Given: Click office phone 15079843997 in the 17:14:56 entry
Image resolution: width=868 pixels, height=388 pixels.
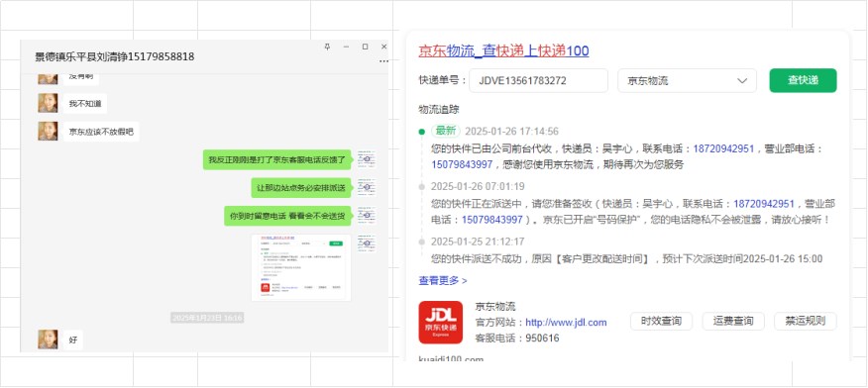Looking at the screenshot, I should click(462, 164).
